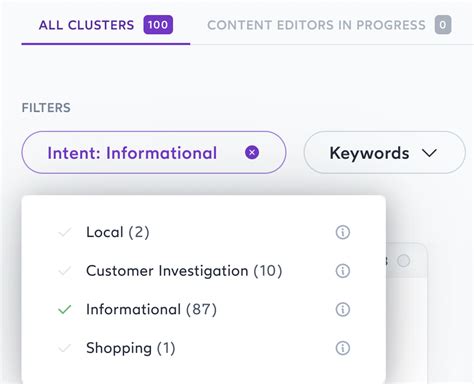Show info for the Shopping intent

[x=343, y=348]
